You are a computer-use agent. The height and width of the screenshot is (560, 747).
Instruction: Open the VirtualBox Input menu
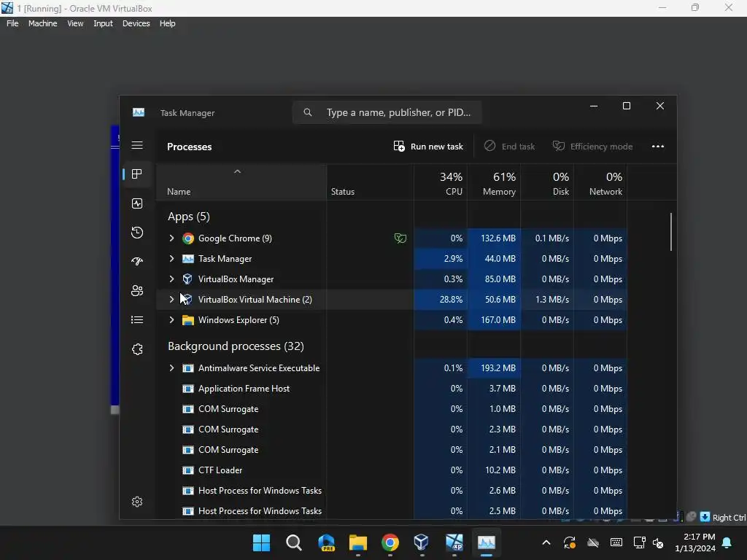point(103,23)
